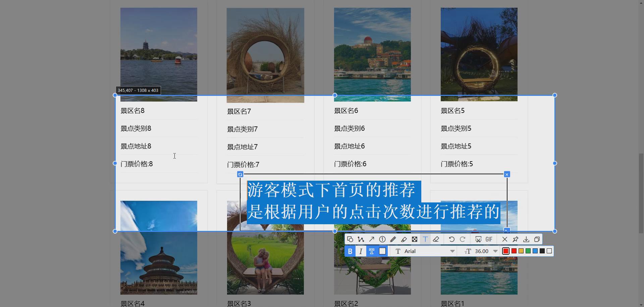The width and height of the screenshot is (644, 307).
Task: Click 景点地址7 text
Action: 243,147
